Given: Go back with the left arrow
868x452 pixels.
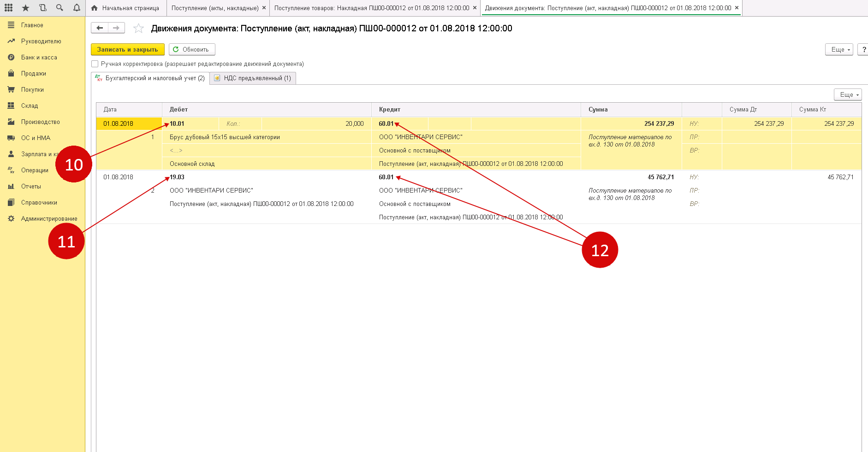Looking at the screenshot, I should pos(100,28).
